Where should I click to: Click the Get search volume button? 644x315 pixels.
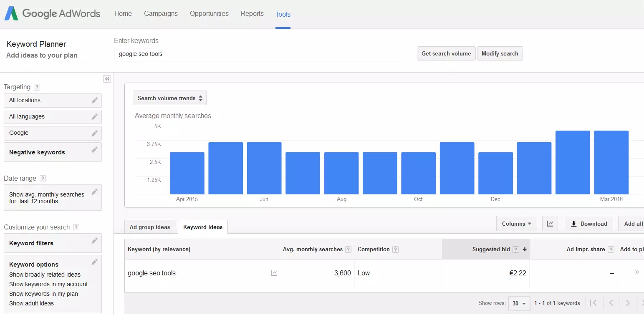coord(446,53)
